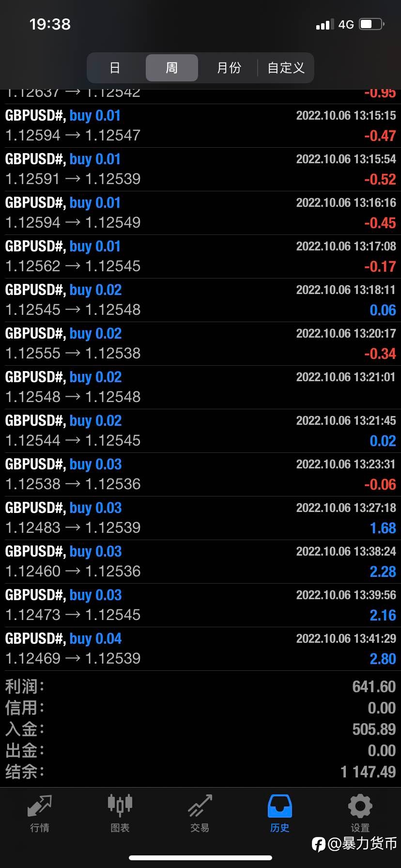
Task: Tap the battery indicator in status bar
Action: pos(372,24)
